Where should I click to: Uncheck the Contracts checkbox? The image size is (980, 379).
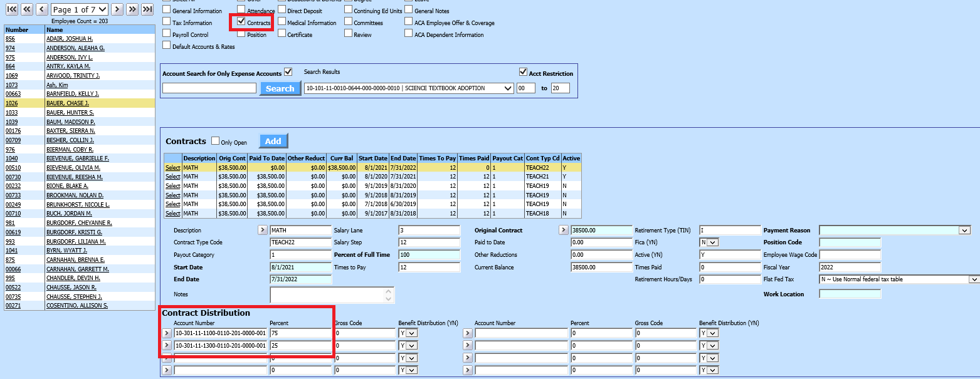point(241,22)
